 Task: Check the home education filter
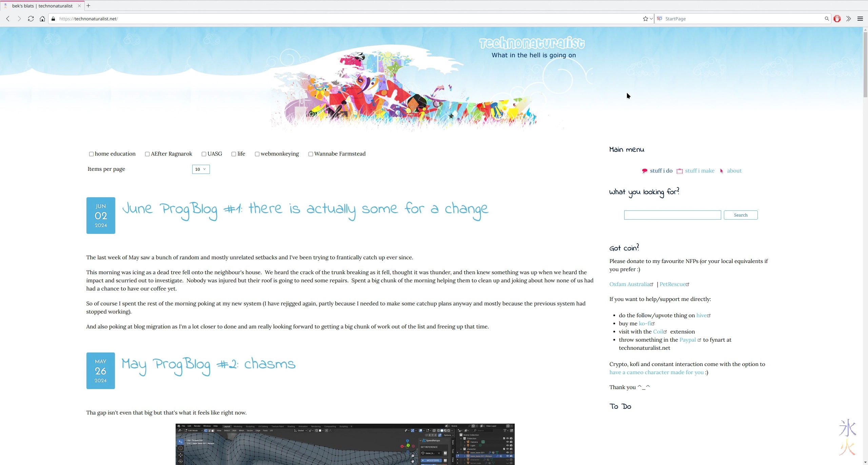[91, 154]
